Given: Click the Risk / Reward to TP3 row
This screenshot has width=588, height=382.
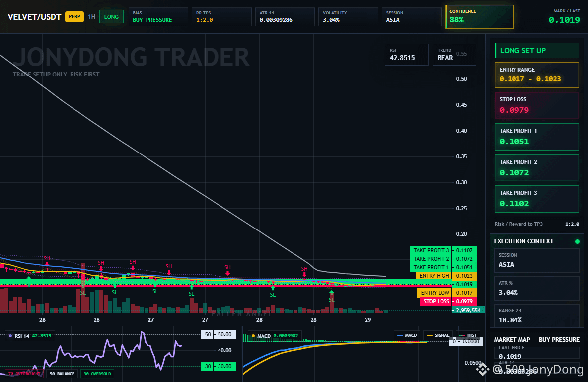Looking at the screenshot, I should 537,224.
